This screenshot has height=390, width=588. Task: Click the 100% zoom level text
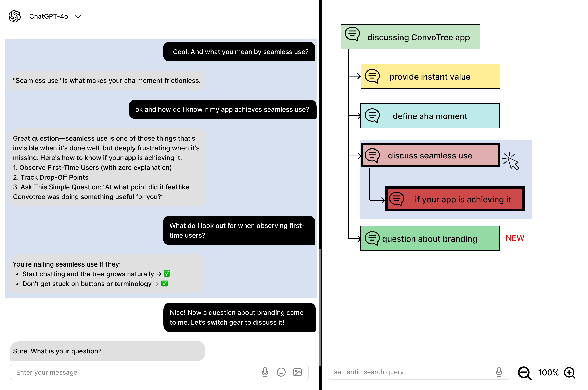548,373
